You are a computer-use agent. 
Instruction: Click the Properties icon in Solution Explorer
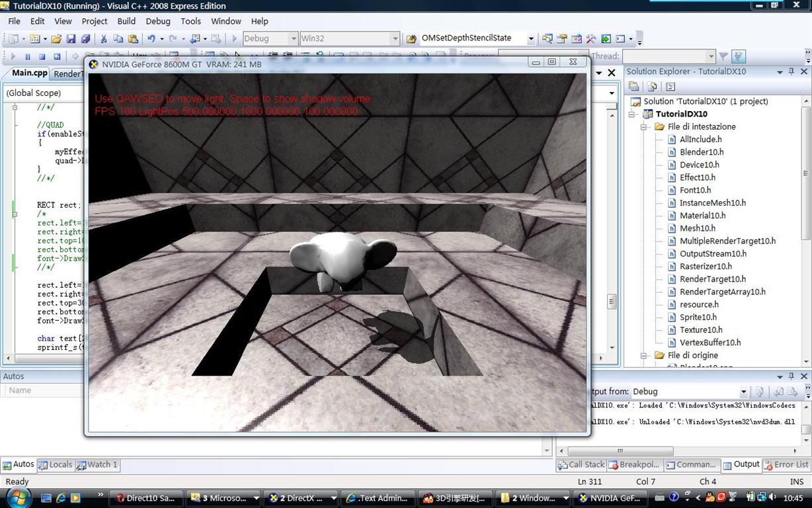pyautogui.click(x=633, y=87)
